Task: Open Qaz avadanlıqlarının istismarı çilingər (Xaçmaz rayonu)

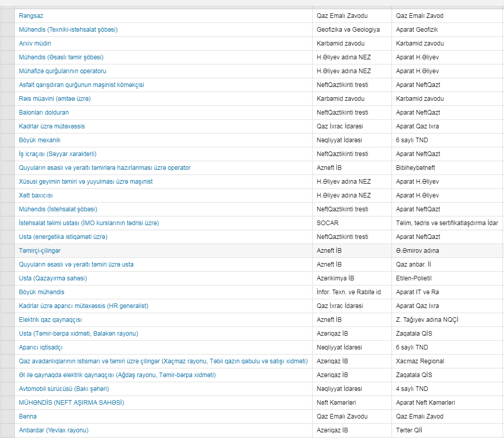Action: pos(163,361)
